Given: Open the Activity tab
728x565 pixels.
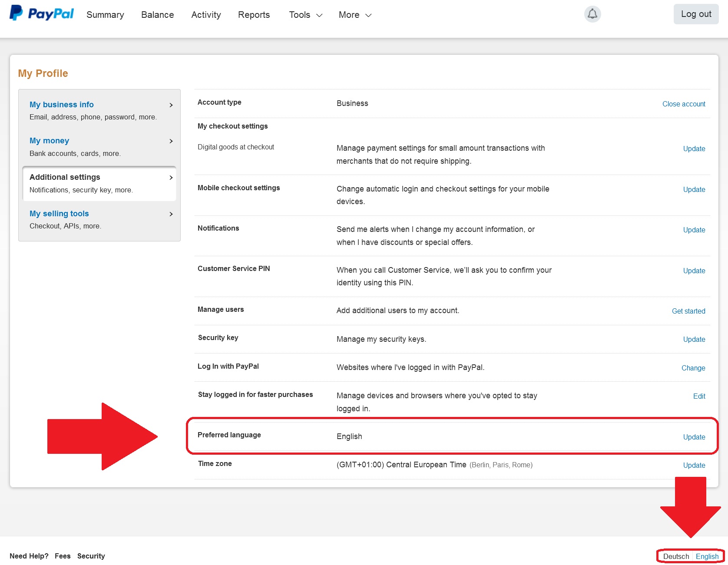Looking at the screenshot, I should click(x=206, y=15).
